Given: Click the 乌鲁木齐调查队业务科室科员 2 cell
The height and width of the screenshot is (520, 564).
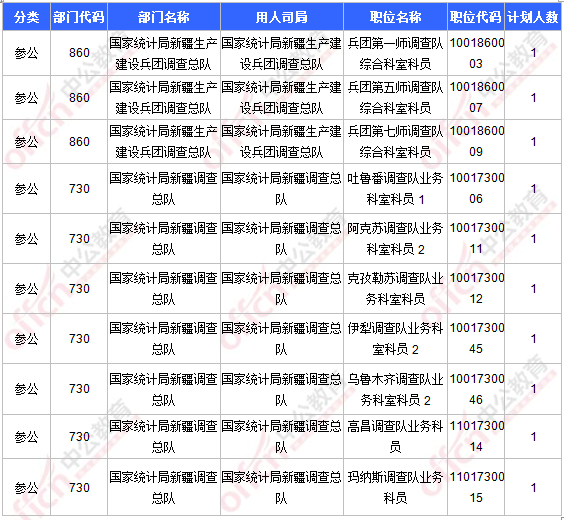Looking at the screenshot, I should 395,389.
